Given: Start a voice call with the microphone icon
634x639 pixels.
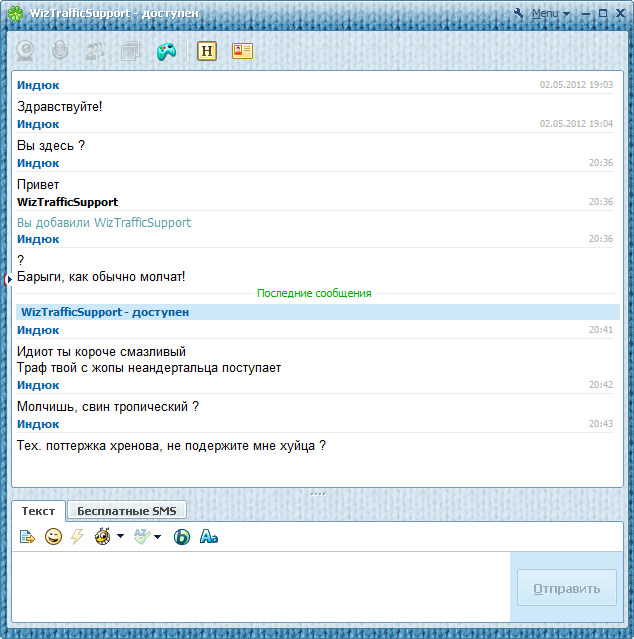Looking at the screenshot, I should (60, 51).
